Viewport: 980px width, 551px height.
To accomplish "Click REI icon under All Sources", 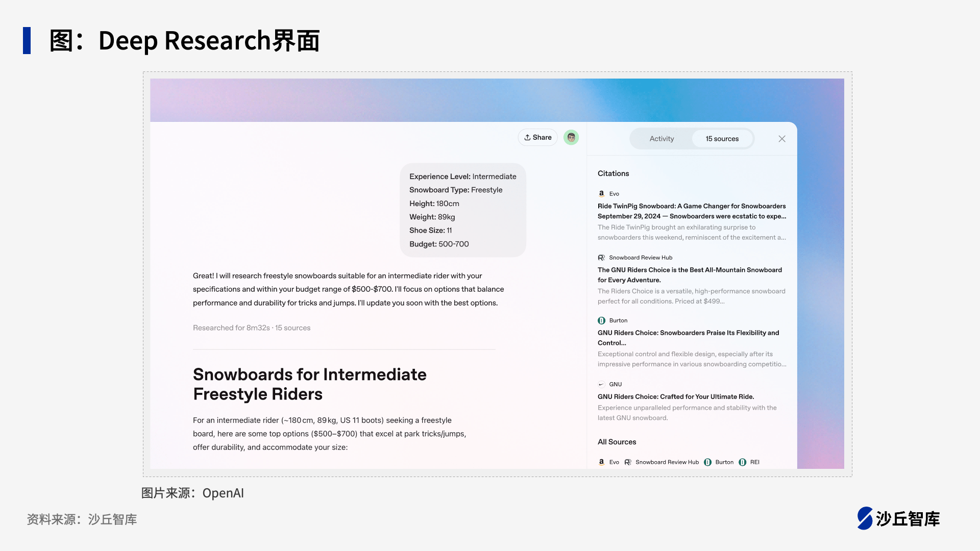I will coord(743,462).
